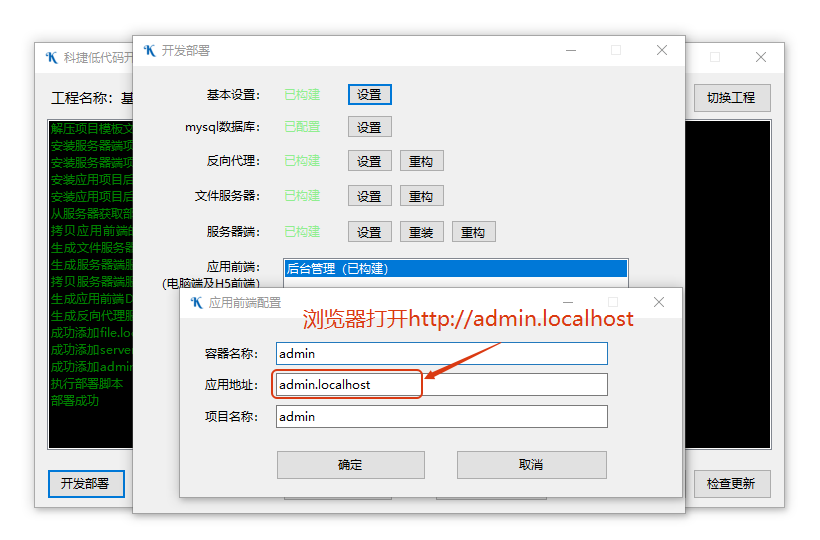Image resolution: width=820 pixels, height=540 pixels.
Task: Click 重构 in the 服务器端 row
Action: pyautogui.click(x=473, y=232)
